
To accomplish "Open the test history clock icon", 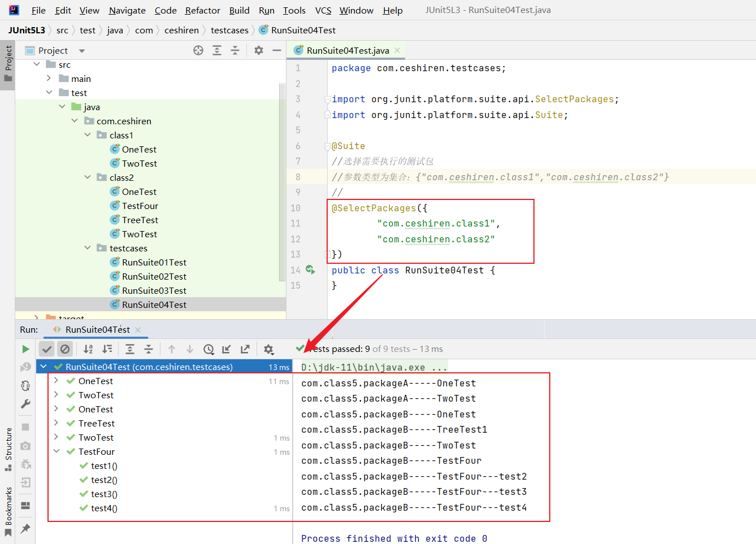I will tap(208, 349).
